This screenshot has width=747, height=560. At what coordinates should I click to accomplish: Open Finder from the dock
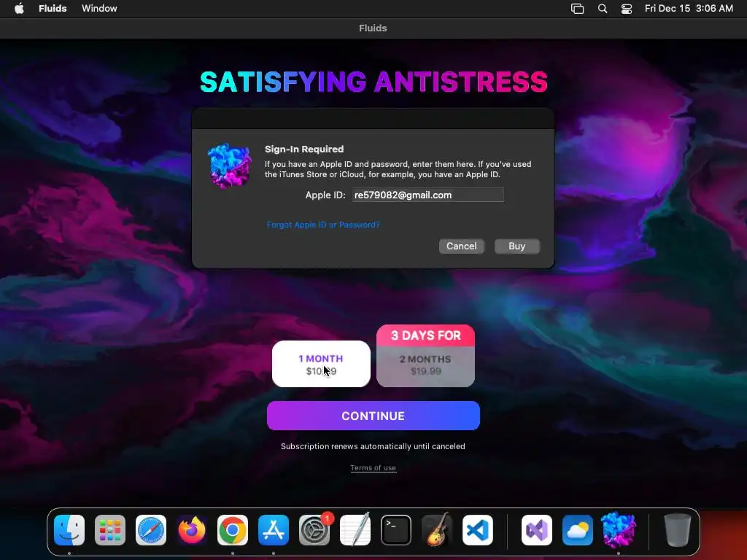click(x=69, y=529)
